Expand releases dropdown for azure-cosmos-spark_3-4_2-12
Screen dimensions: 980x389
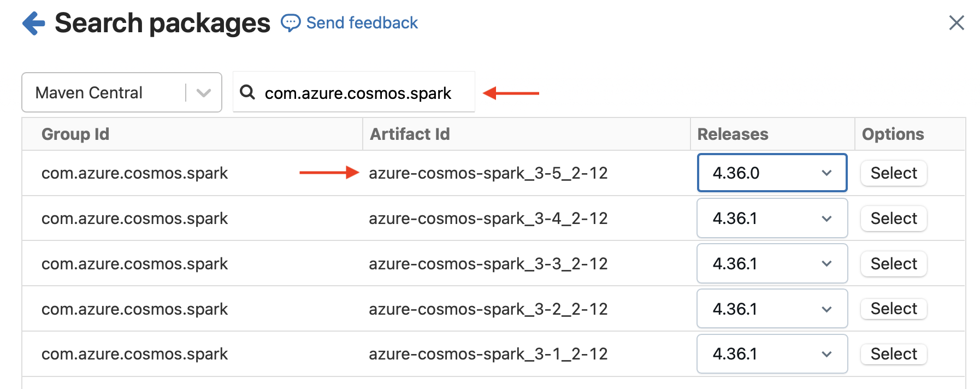coord(771,219)
